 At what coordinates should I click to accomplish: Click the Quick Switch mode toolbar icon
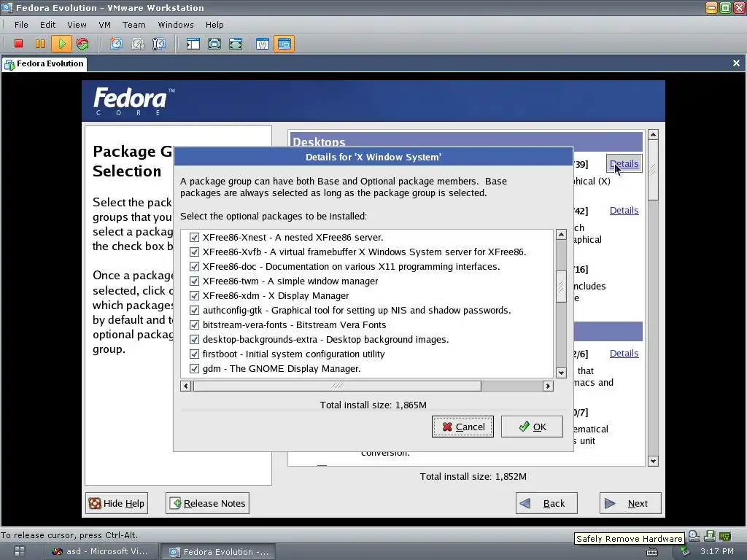pyautogui.click(x=236, y=44)
